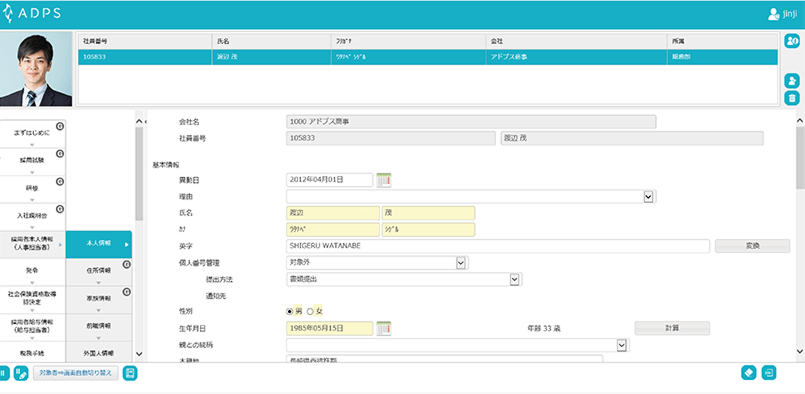This screenshot has width=805, height=394.
Task: Click the side menu scrollbar thumb
Action: tap(139, 174)
